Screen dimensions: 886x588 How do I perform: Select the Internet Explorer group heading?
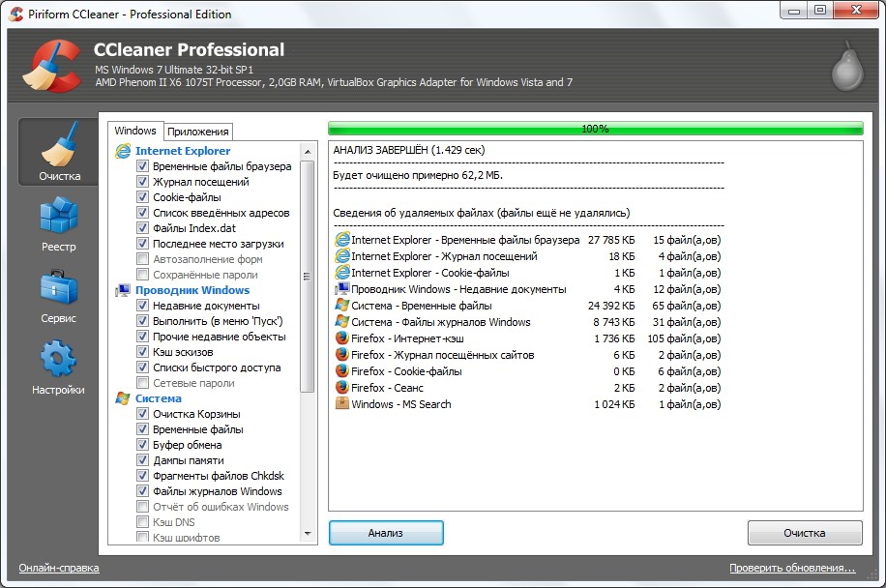[183, 151]
